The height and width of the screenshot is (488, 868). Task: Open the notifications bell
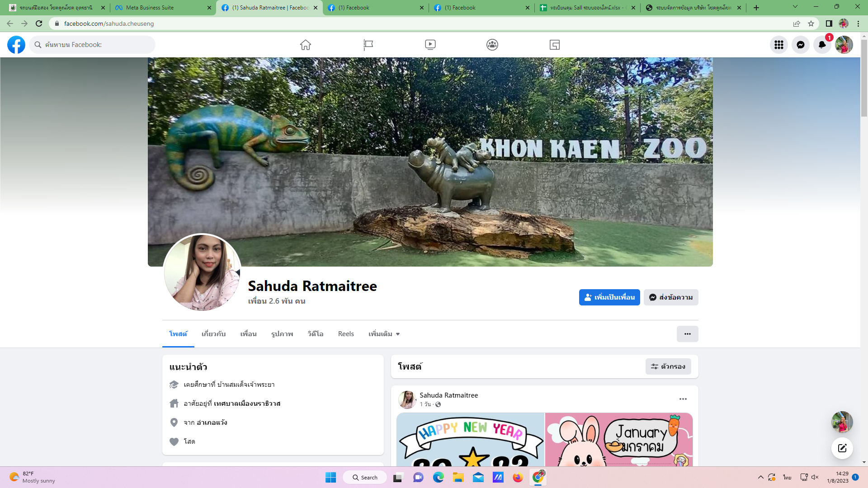tap(822, 45)
